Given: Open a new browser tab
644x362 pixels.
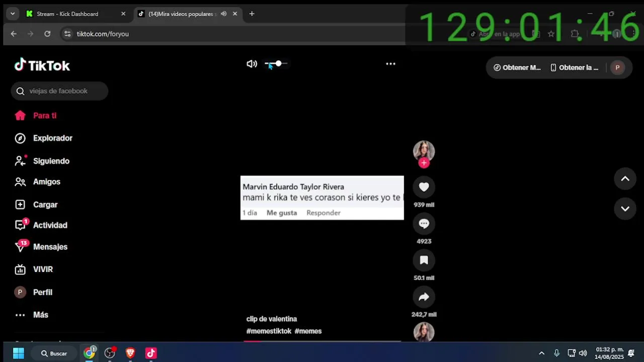Looking at the screenshot, I should tap(252, 14).
